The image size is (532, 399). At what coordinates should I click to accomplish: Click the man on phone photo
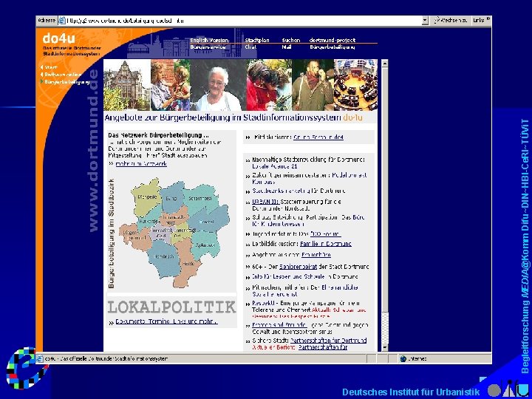point(313,85)
